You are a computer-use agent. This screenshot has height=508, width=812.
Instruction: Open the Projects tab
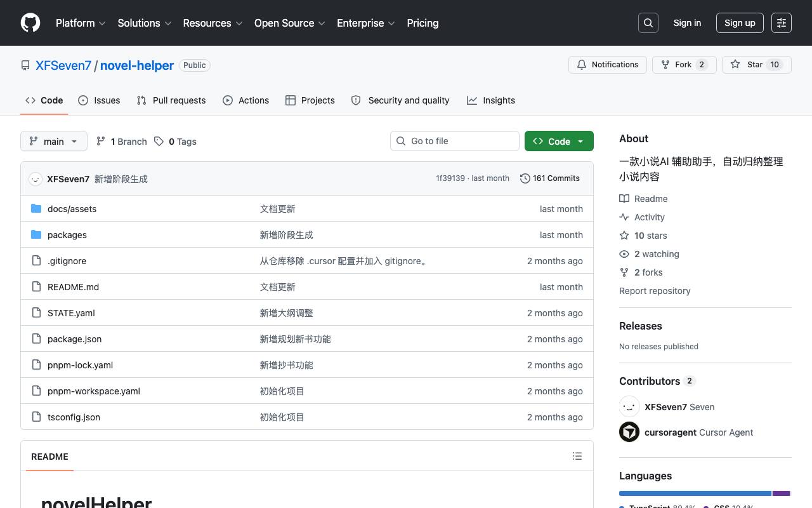coord(310,100)
